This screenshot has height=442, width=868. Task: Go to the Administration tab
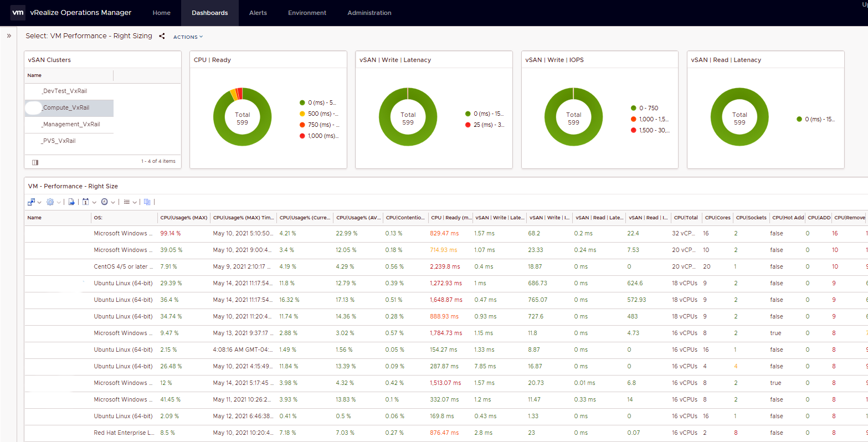pyautogui.click(x=369, y=13)
